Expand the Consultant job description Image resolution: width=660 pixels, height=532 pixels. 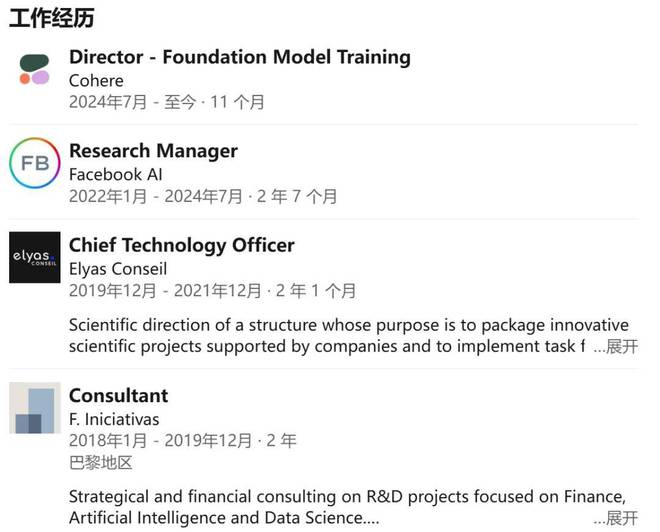[616, 518]
